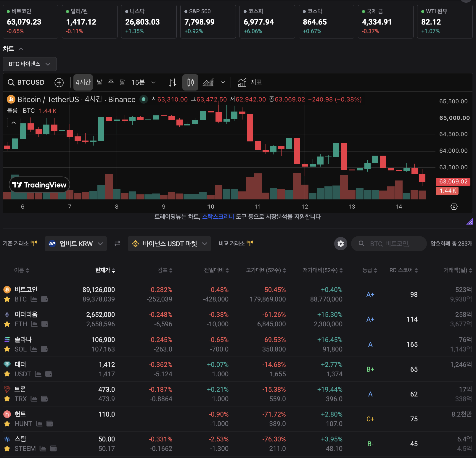Switch the chart to the 15분 timeframe
Screen dimensions: 476x458
(x=138, y=83)
